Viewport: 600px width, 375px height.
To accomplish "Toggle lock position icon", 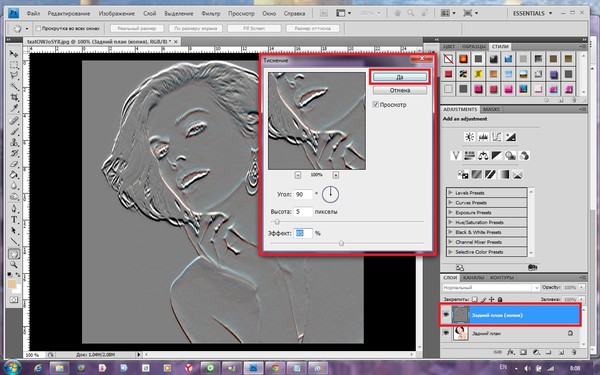I will (x=492, y=299).
